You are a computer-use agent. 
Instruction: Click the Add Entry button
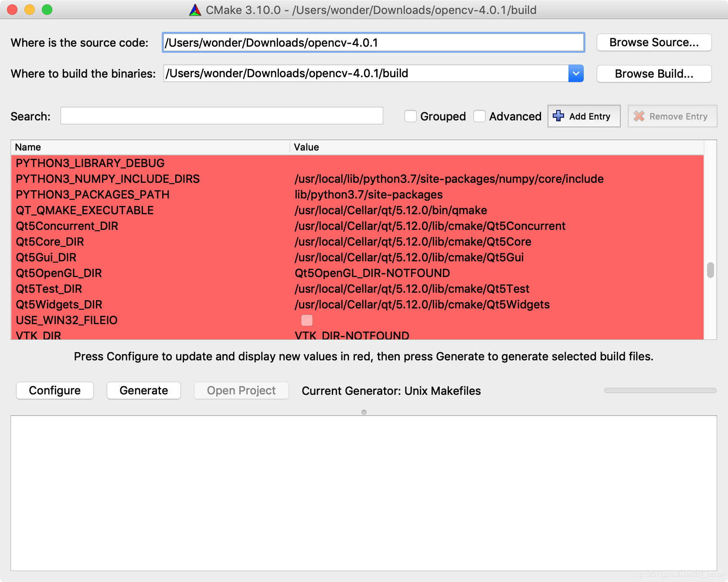[584, 116]
